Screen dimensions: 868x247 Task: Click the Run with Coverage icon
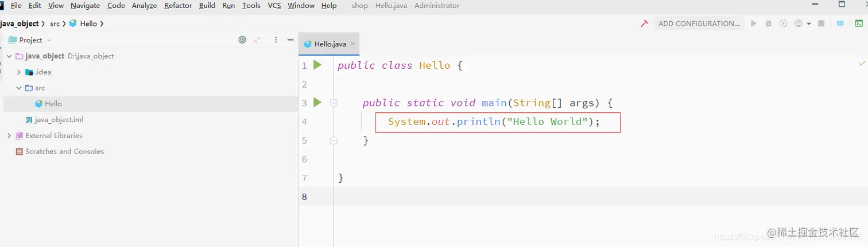pos(783,23)
